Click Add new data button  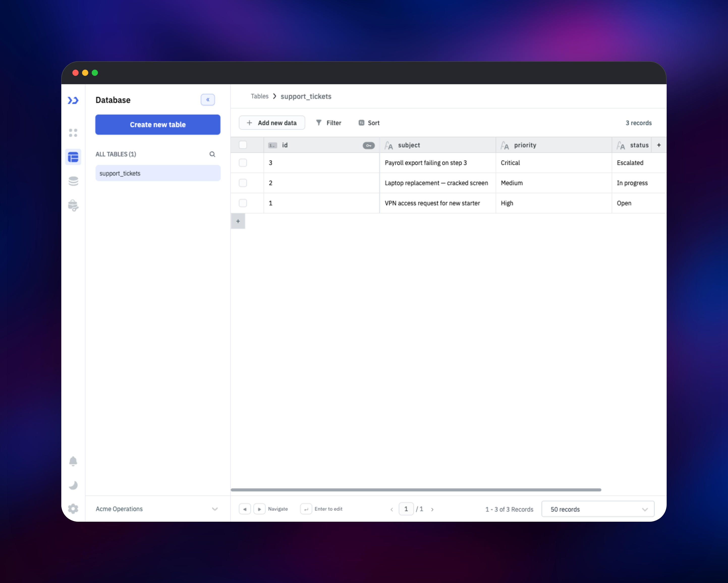point(272,123)
